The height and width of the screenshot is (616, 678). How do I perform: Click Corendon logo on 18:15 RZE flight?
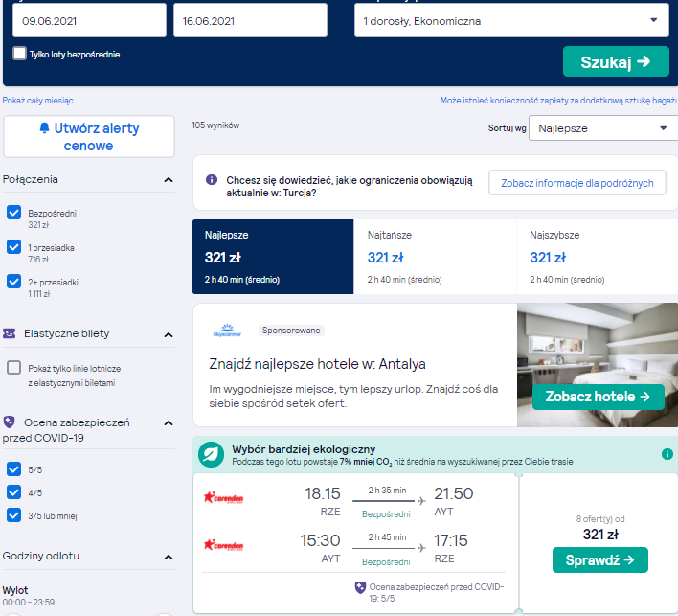pos(223,498)
